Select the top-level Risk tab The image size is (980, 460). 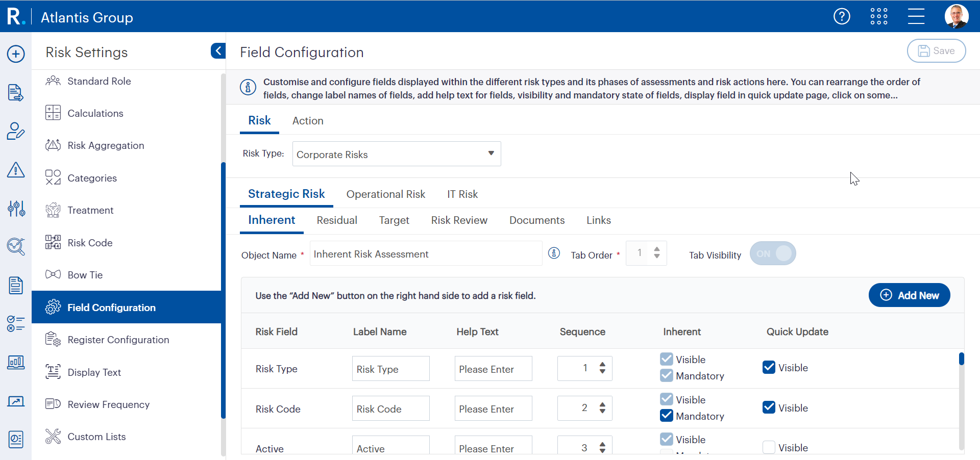click(x=259, y=120)
